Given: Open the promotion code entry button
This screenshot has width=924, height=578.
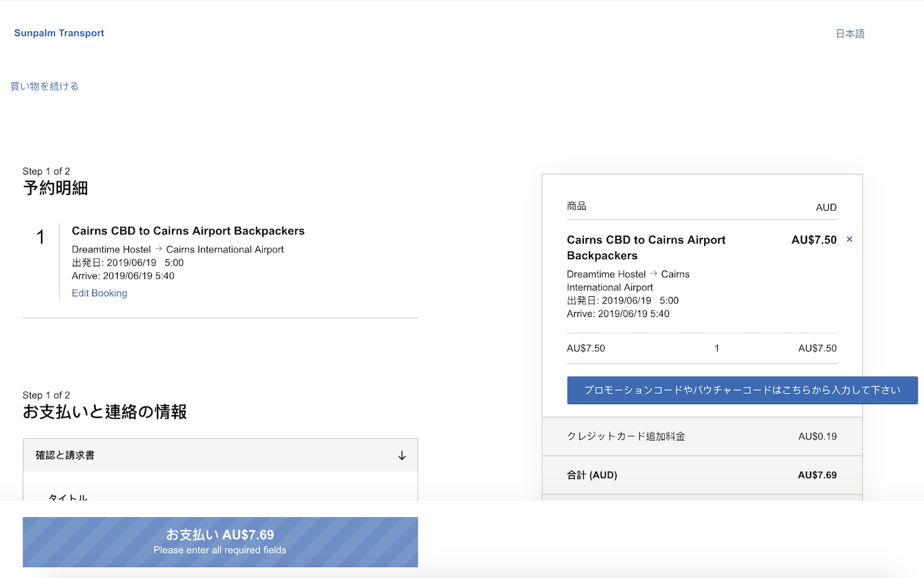Looking at the screenshot, I should (x=742, y=390).
